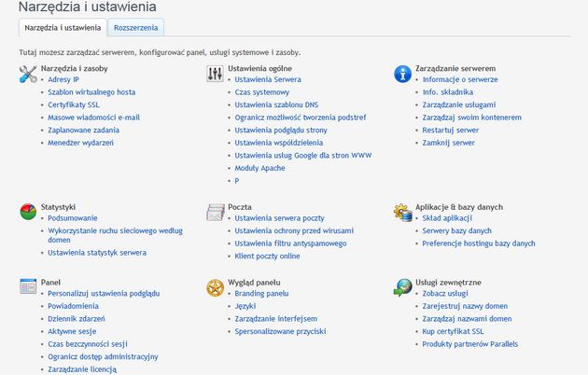Open Ustawienia filtru antyspamowego
The height and width of the screenshot is (375, 588).
click(x=290, y=243)
